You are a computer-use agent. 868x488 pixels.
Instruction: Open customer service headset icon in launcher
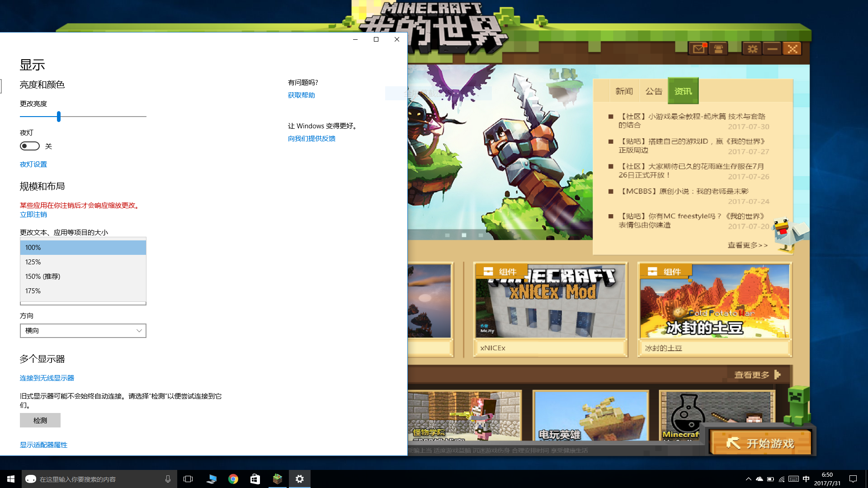coord(718,49)
